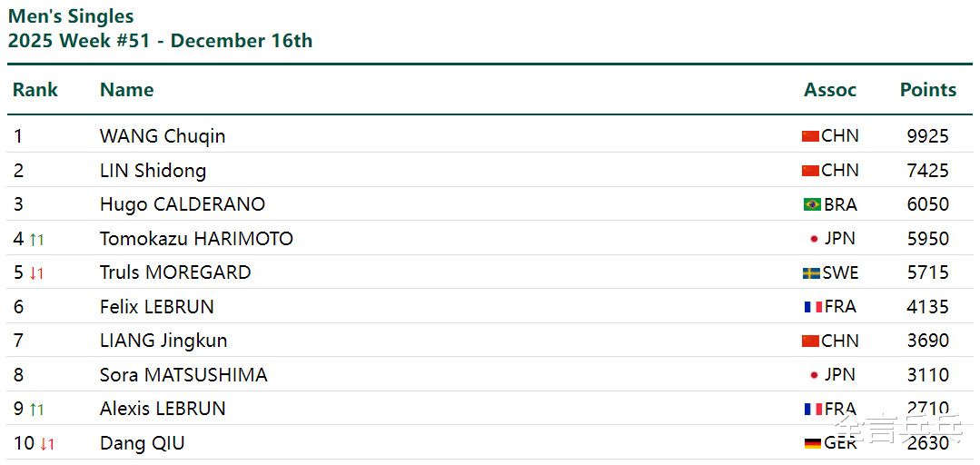The image size is (980, 465).
Task: Click the Sweden flag for Truls MOREGARD
Action: click(x=811, y=273)
